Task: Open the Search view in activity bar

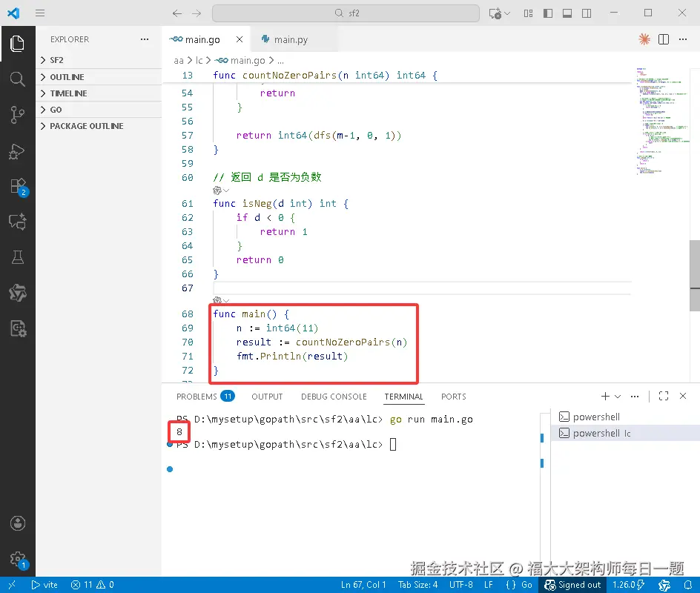Action: pyautogui.click(x=17, y=79)
